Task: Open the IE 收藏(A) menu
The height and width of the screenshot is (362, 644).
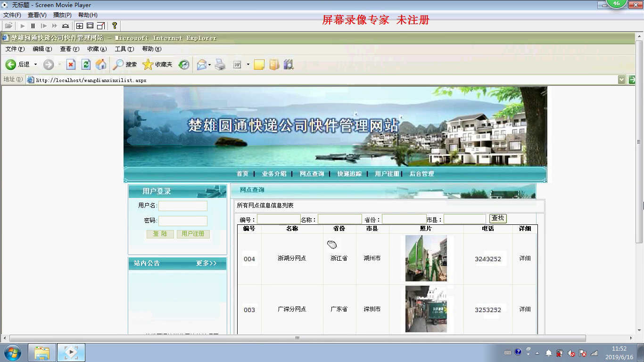Action: (x=97, y=49)
